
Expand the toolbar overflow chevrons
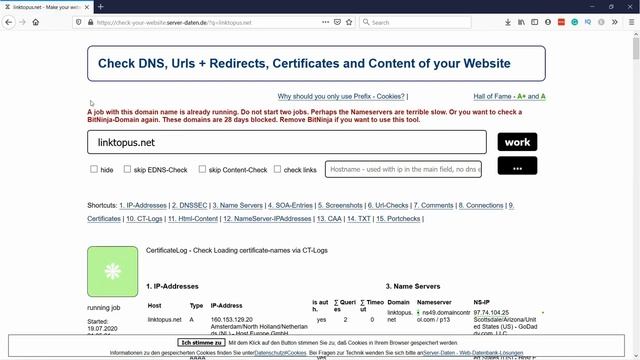click(x=615, y=22)
